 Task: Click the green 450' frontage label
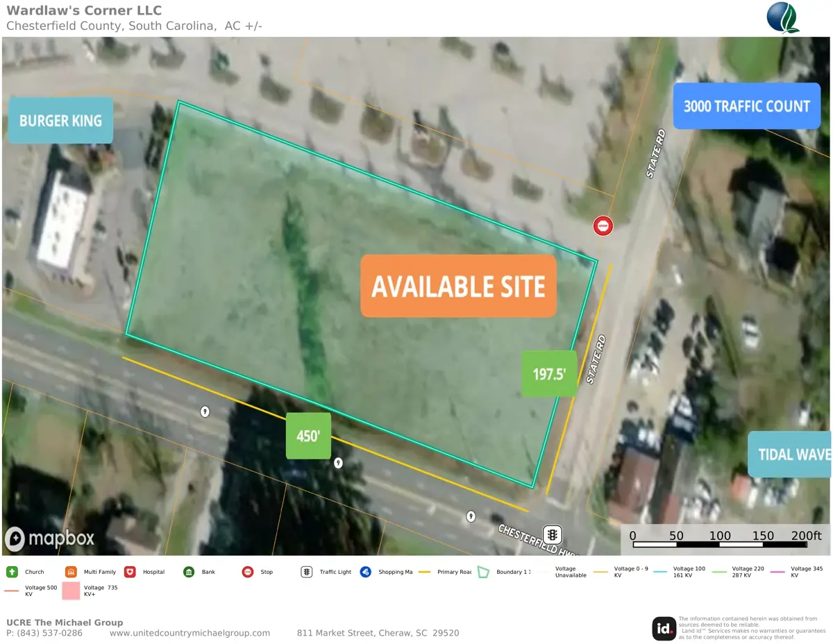(308, 436)
